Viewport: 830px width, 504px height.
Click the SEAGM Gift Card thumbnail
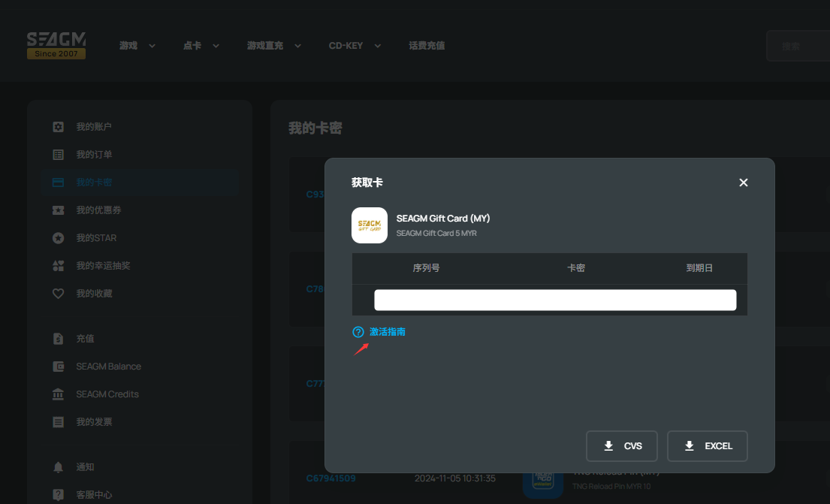pyautogui.click(x=370, y=225)
